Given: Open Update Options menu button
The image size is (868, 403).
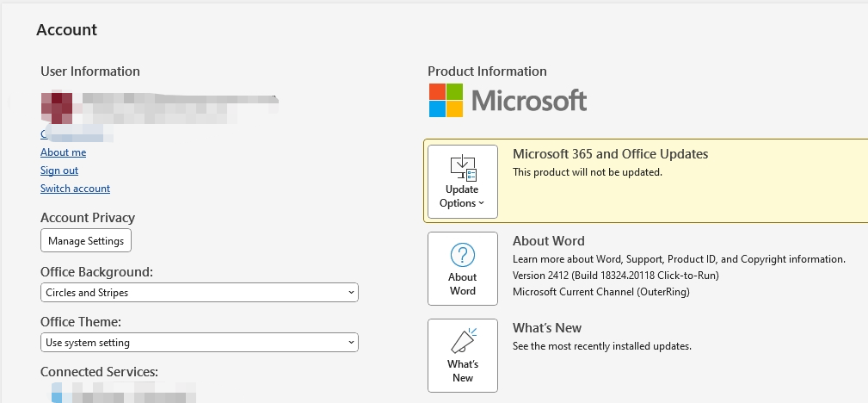Looking at the screenshot, I should coord(462,182).
